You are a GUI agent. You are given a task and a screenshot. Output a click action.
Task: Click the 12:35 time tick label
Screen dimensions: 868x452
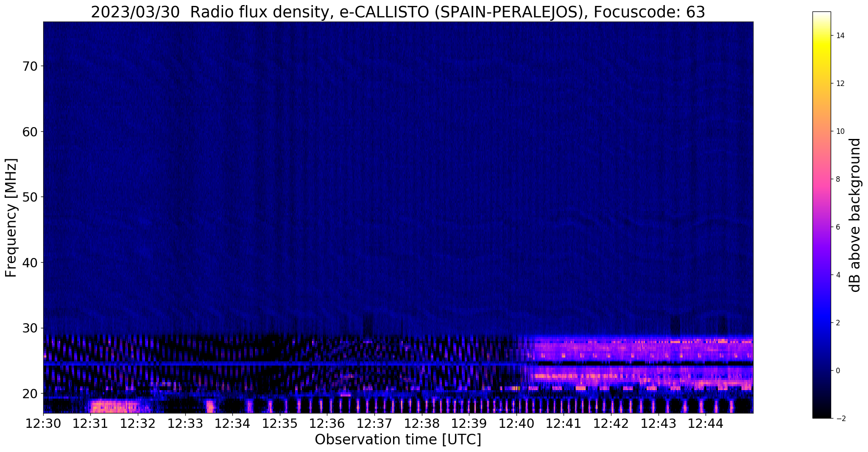280,423
